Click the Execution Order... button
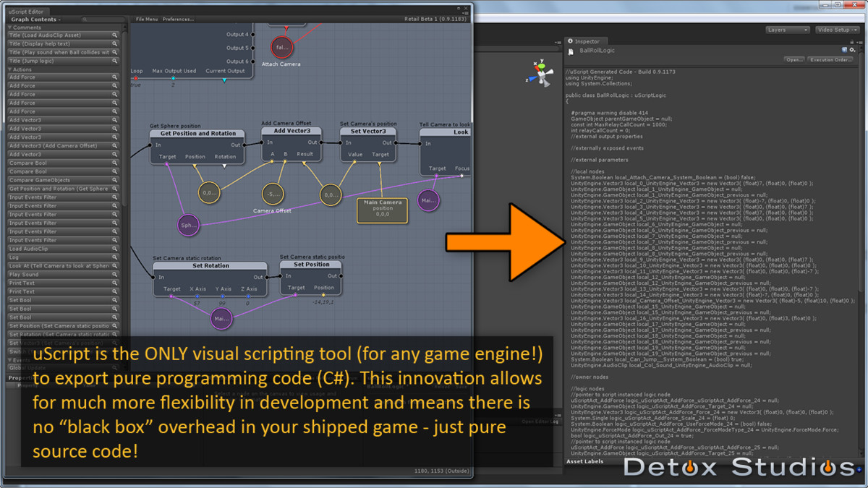Image resolution: width=868 pixels, height=488 pixels. (x=832, y=60)
